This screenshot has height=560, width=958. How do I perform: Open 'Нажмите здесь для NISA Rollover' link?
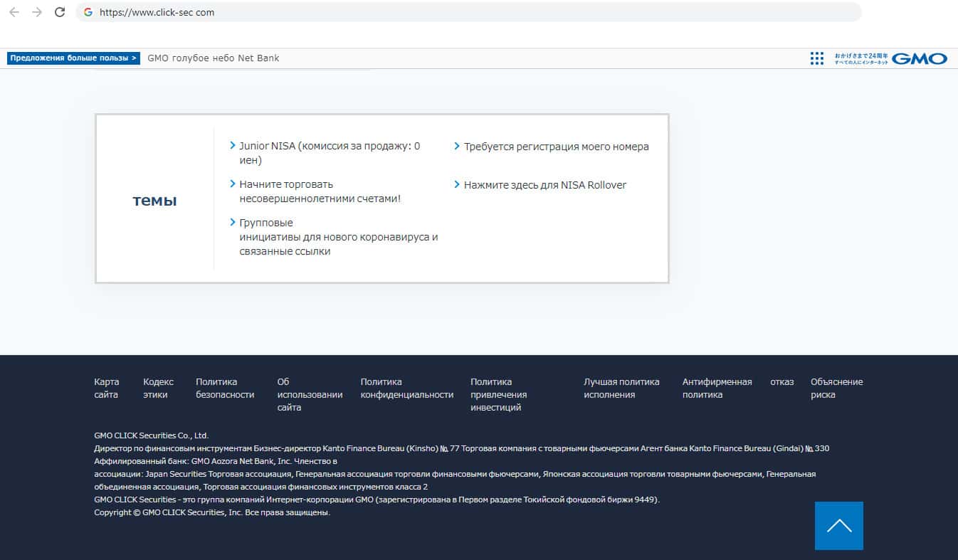(x=544, y=185)
